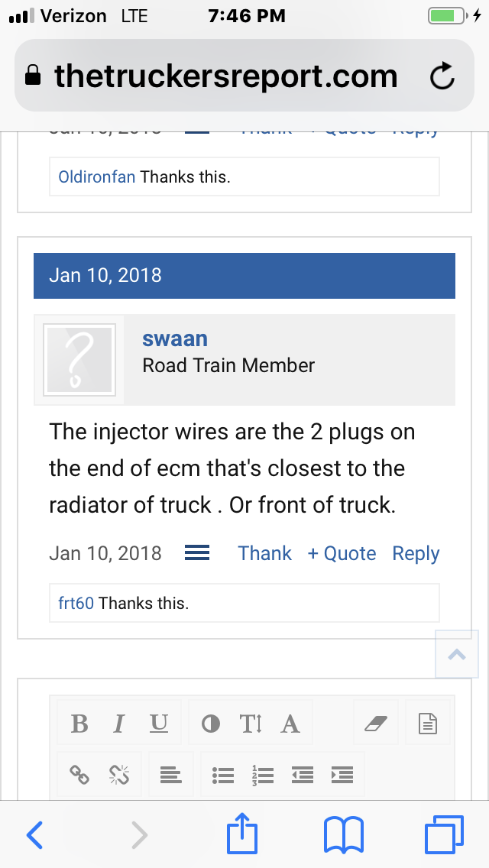
Task: Click the indent icon
Action: pos(342,775)
